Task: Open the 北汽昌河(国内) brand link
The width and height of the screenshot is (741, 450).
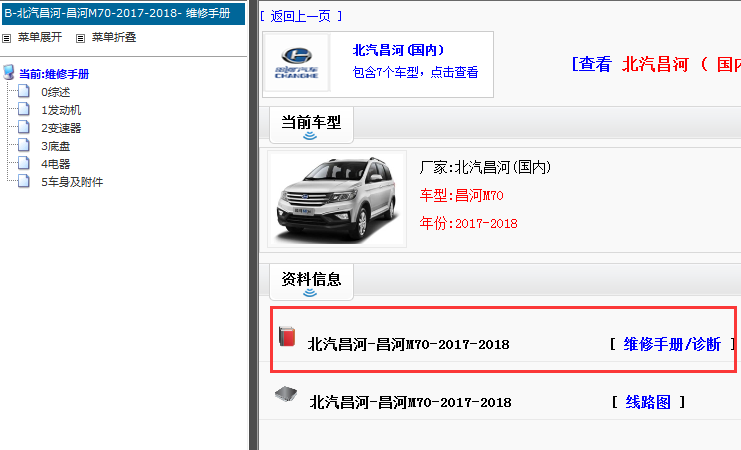Action: 398,50
